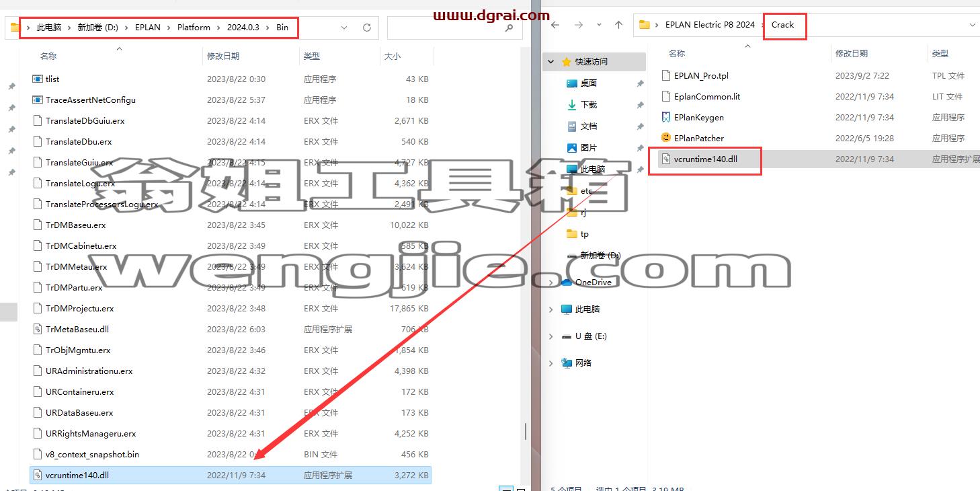
Task: Click the search input field in left window
Action: [x=445, y=28]
